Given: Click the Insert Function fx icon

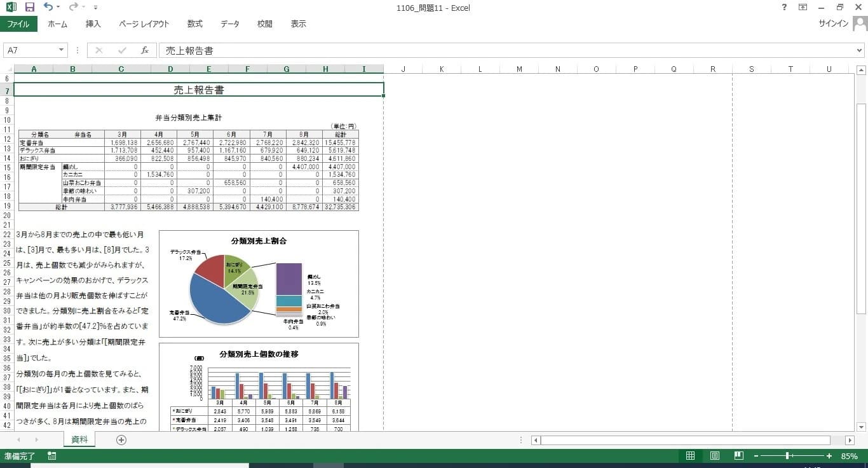Looking at the screenshot, I should (145, 50).
